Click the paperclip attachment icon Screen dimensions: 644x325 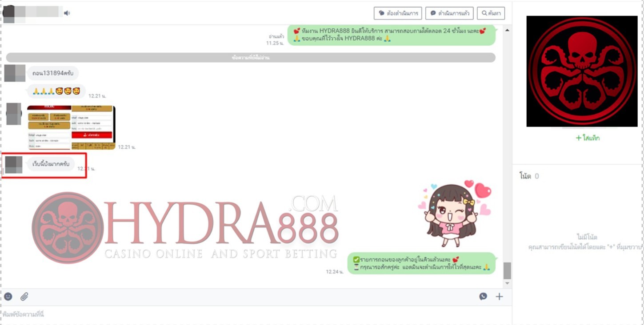[24, 297]
